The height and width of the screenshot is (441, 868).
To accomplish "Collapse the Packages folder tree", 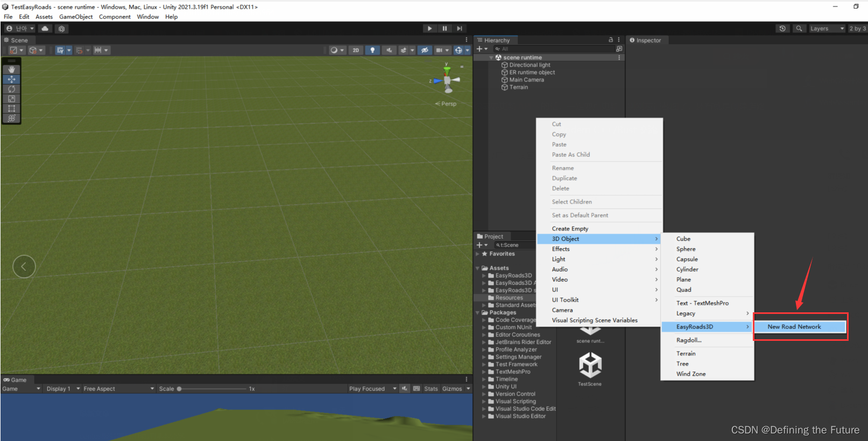I will [x=478, y=313].
